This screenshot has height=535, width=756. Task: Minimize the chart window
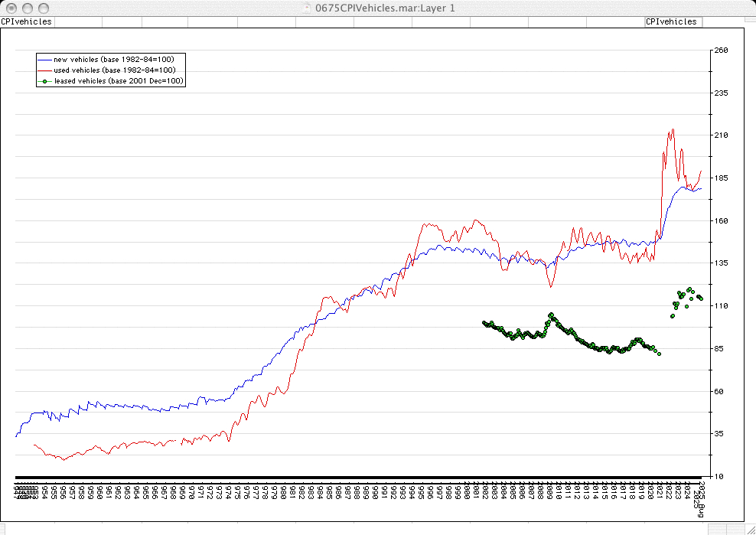pyautogui.click(x=28, y=8)
